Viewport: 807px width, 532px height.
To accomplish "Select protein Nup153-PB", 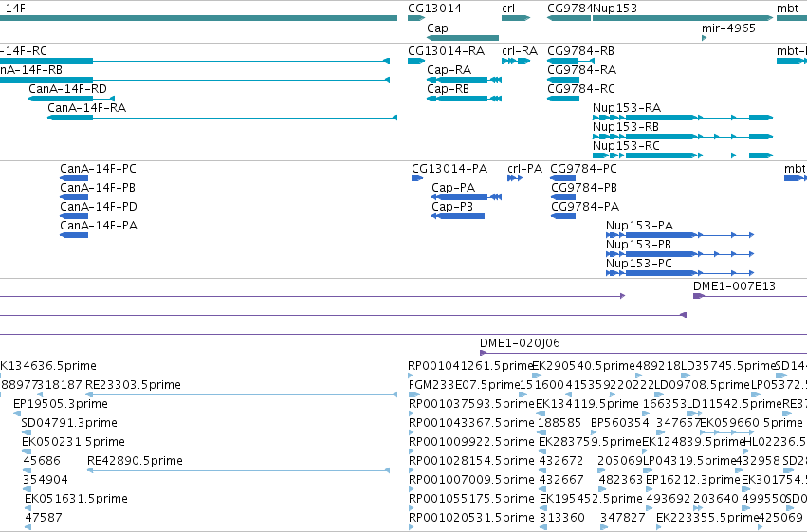I will [x=638, y=245].
